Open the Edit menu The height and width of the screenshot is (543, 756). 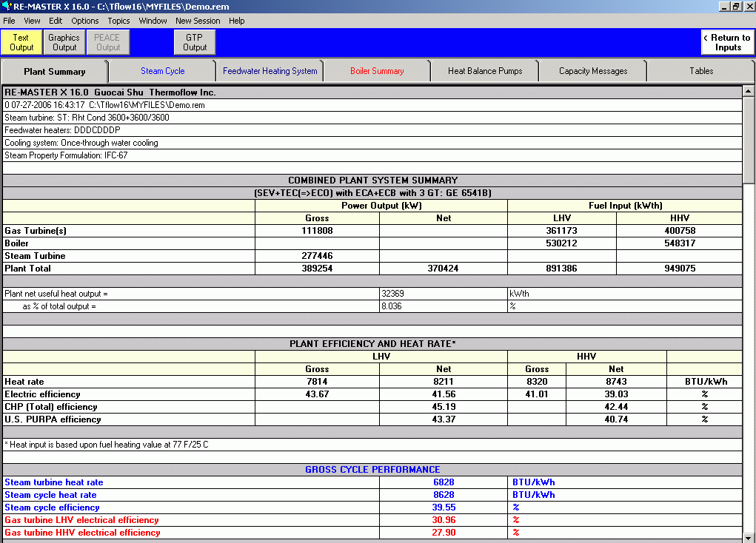point(56,21)
